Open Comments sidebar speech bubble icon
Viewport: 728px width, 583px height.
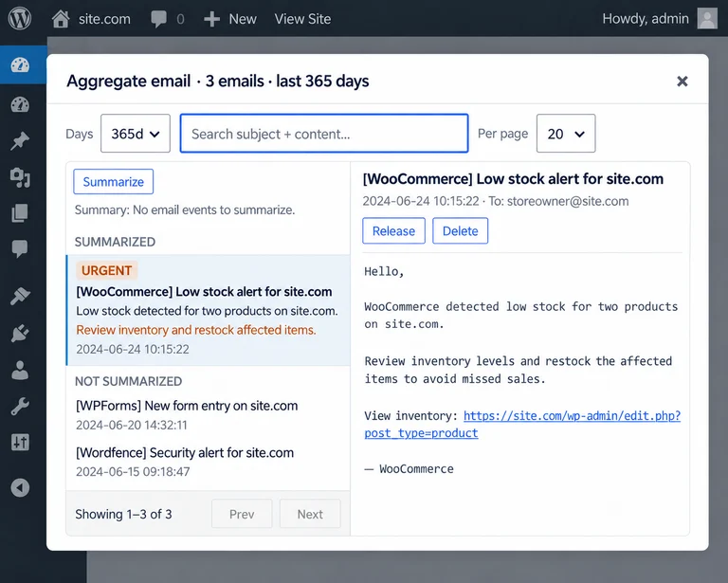tap(20, 248)
